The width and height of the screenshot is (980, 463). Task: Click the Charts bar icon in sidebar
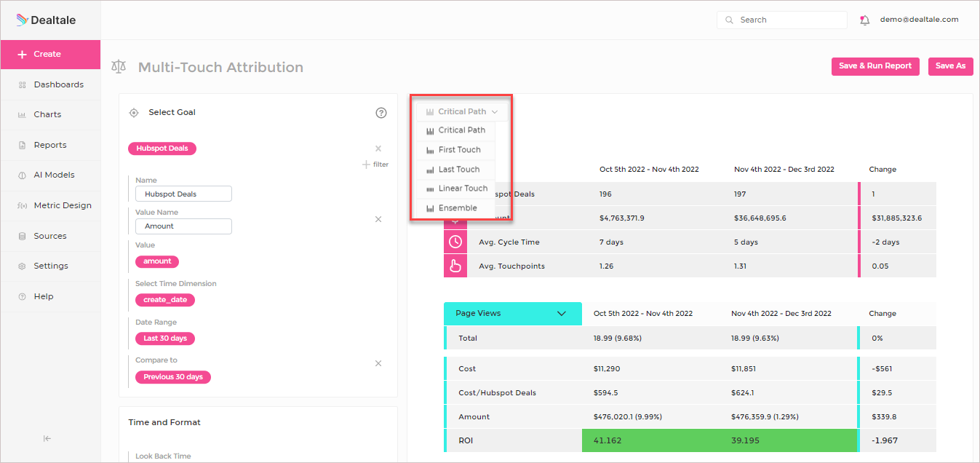(x=22, y=115)
